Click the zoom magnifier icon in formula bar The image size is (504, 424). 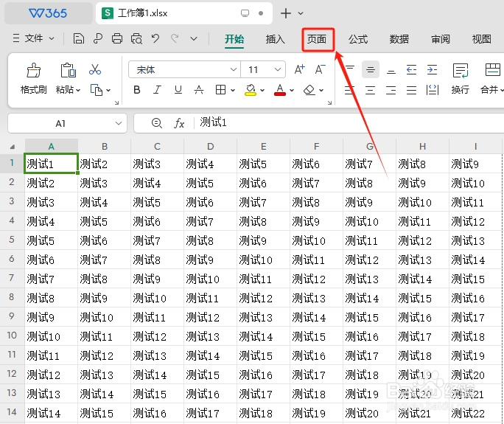click(x=156, y=123)
